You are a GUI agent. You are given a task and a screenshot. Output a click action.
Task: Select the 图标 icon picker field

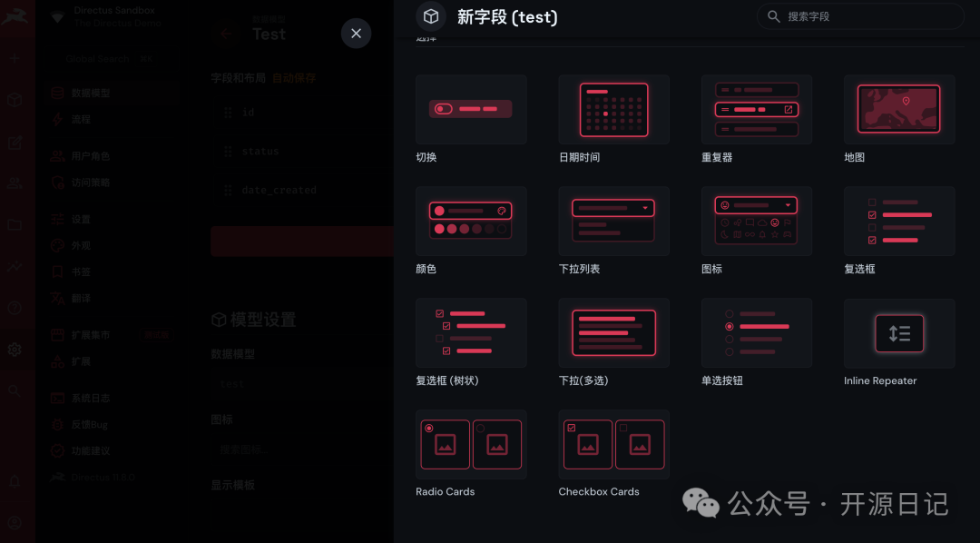click(756, 221)
